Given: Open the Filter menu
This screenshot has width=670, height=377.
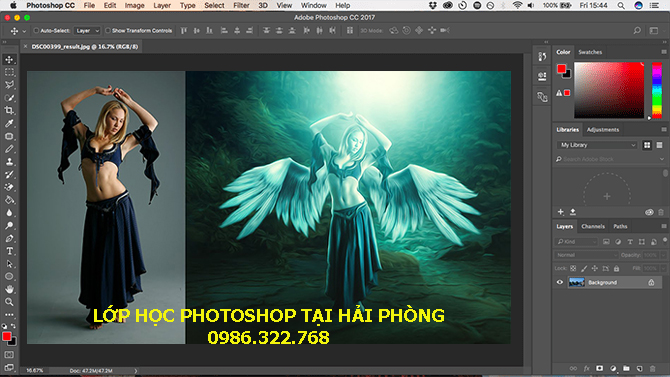Looking at the screenshot, I should [x=241, y=5].
